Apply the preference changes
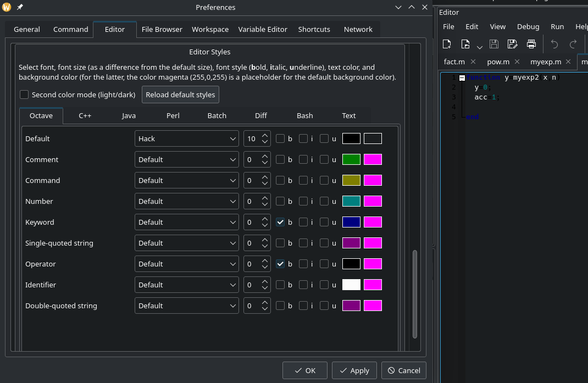The image size is (588, 383). 354,370
